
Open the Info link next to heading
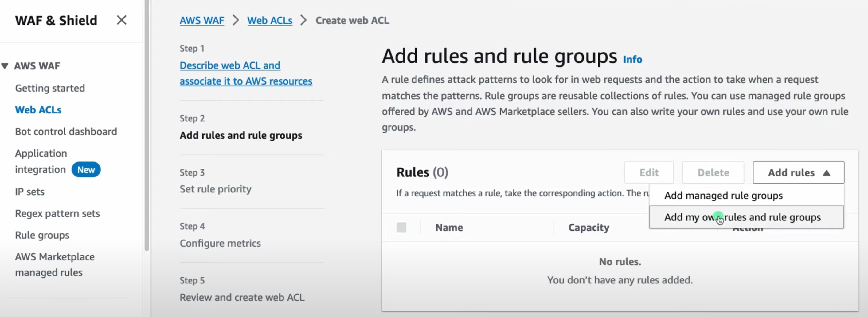tap(632, 59)
